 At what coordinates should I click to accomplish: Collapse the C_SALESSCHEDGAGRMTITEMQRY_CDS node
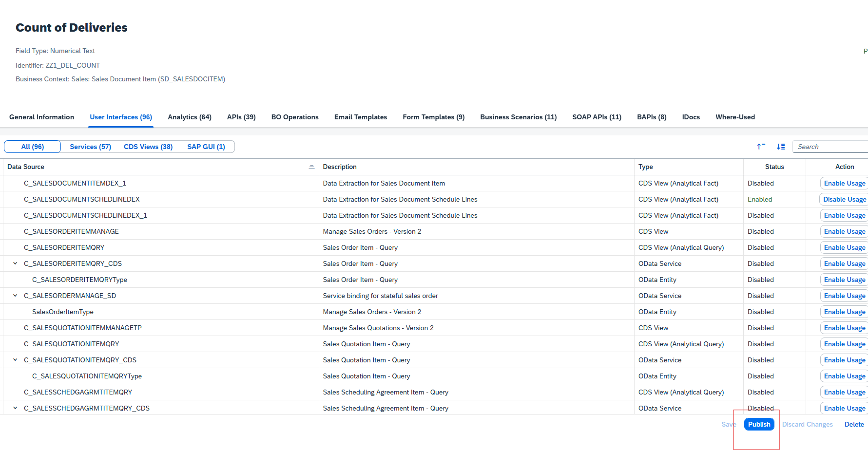tap(15, 408)
